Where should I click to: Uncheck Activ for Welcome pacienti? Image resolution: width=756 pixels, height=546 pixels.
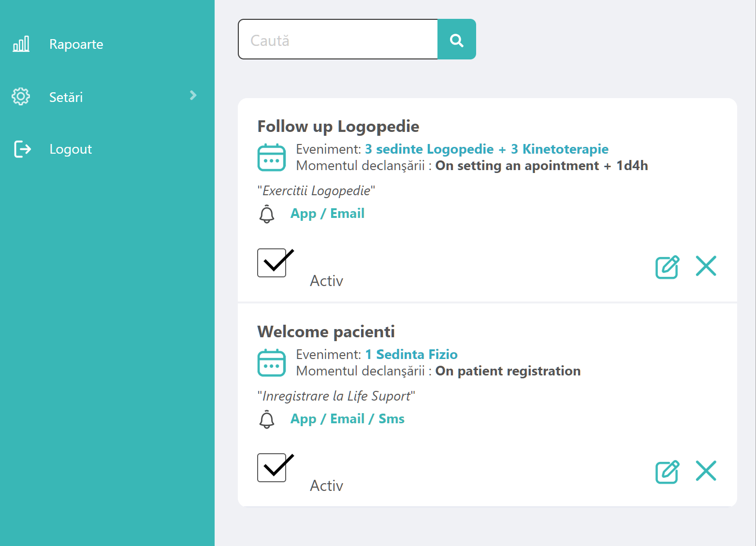pyautogui.click(x=272, y=468)
